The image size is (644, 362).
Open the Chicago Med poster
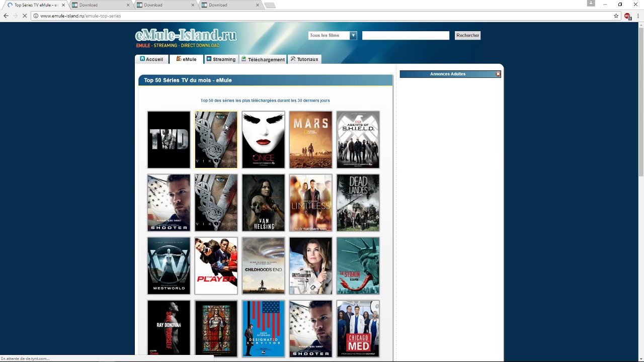coord(358,329)
